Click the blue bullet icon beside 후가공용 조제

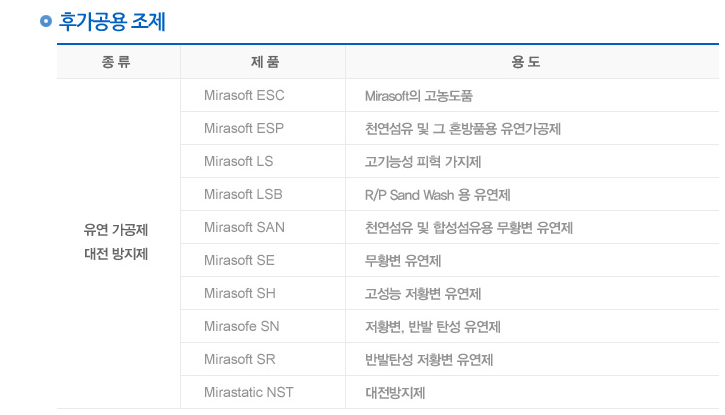click(x=45, y=22)
